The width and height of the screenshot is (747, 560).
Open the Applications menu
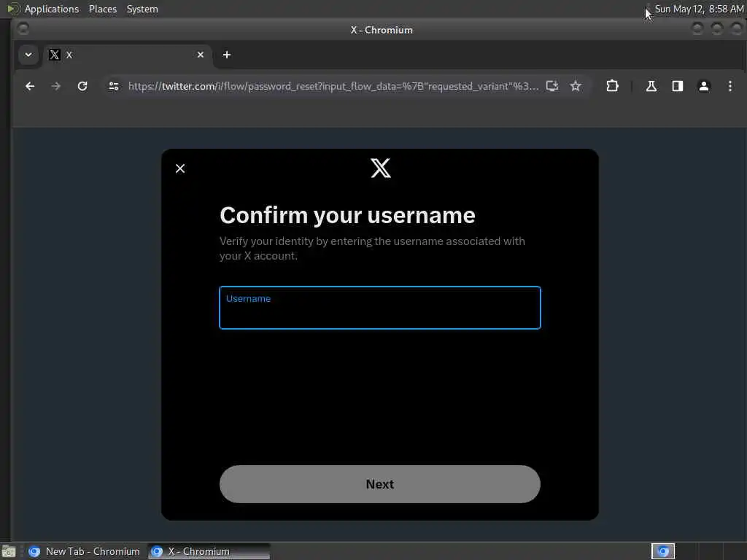tap(52, 9)
